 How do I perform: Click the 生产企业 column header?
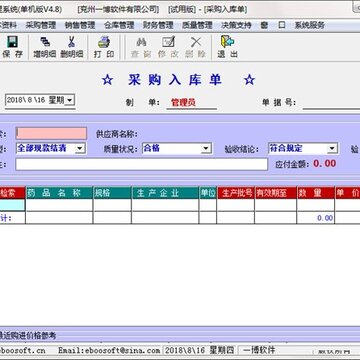(165, 193)
